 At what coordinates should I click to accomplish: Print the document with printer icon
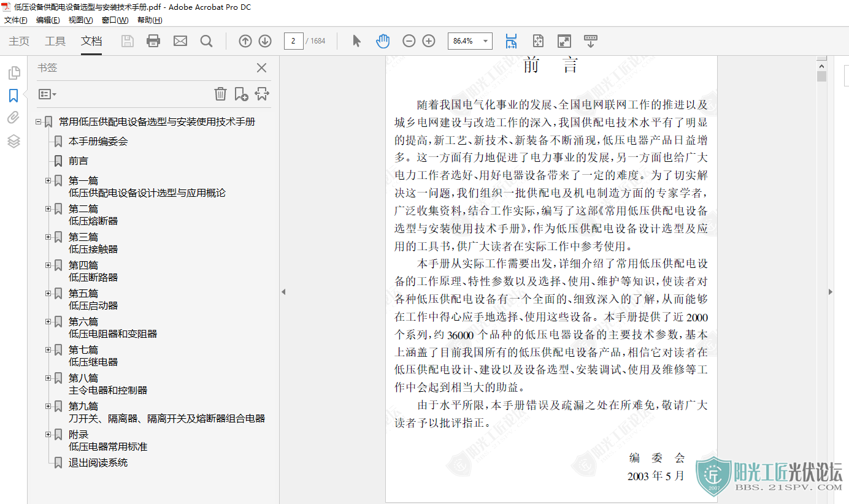153,41
